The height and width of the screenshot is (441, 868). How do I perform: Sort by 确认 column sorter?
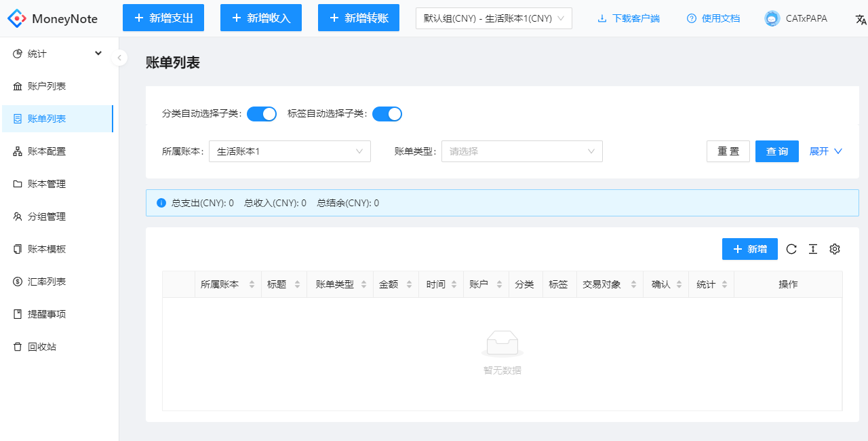(x=679, y=285)
